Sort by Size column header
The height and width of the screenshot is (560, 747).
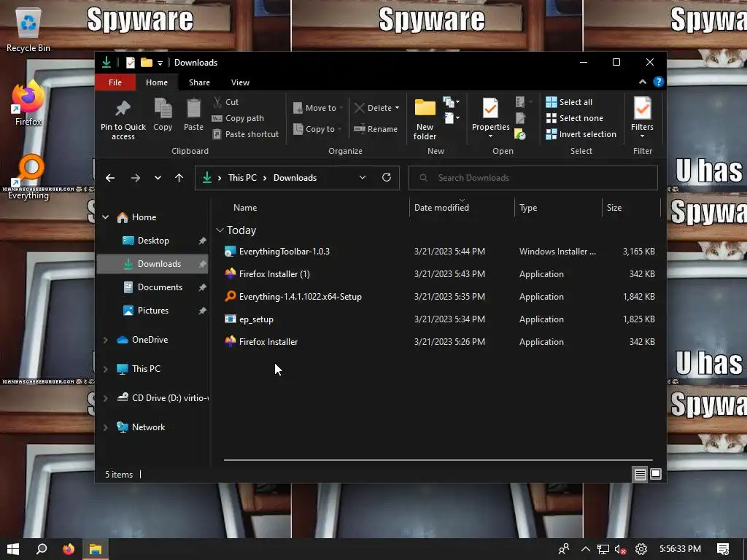[614, 208]
